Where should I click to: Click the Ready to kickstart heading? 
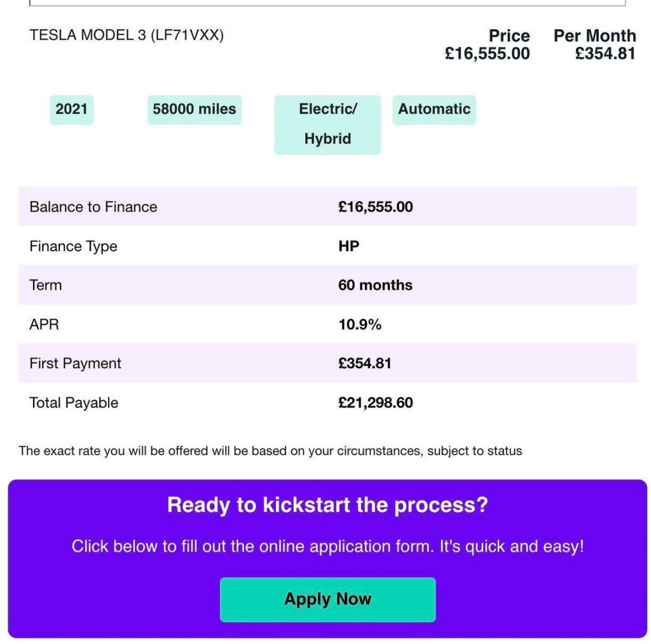tap(327, 505)
